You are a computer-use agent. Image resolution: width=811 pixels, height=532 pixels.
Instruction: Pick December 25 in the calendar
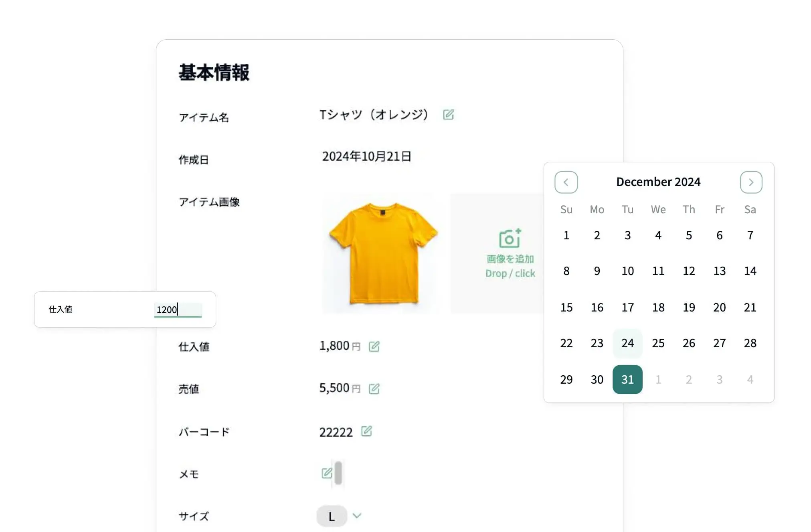(658, 343)
